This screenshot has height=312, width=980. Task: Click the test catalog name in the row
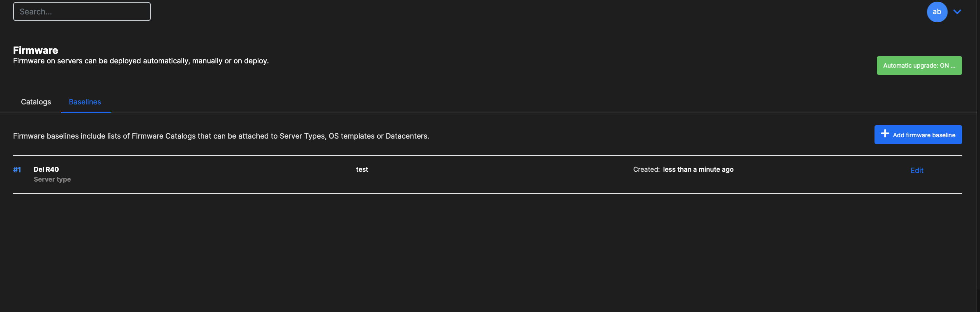pyautogui.click(x=362, y=169)
